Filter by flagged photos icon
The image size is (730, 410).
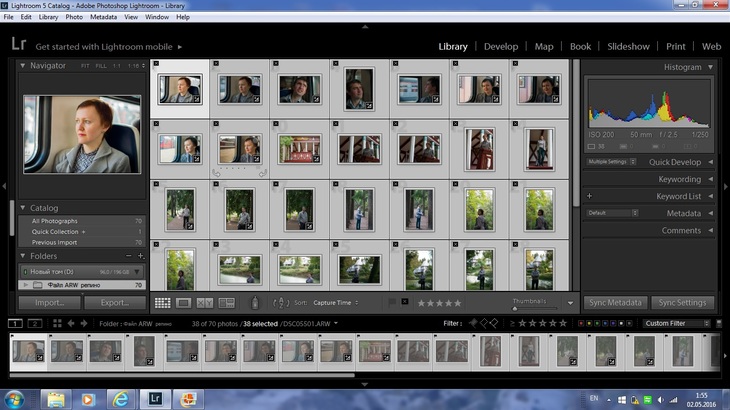pos(473,323)
